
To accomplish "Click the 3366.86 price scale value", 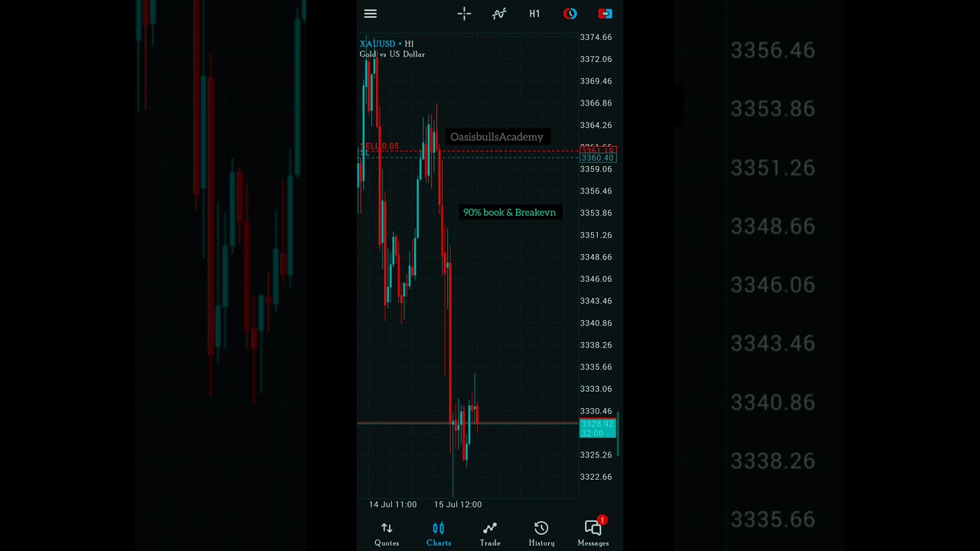I will click(596, 103).
